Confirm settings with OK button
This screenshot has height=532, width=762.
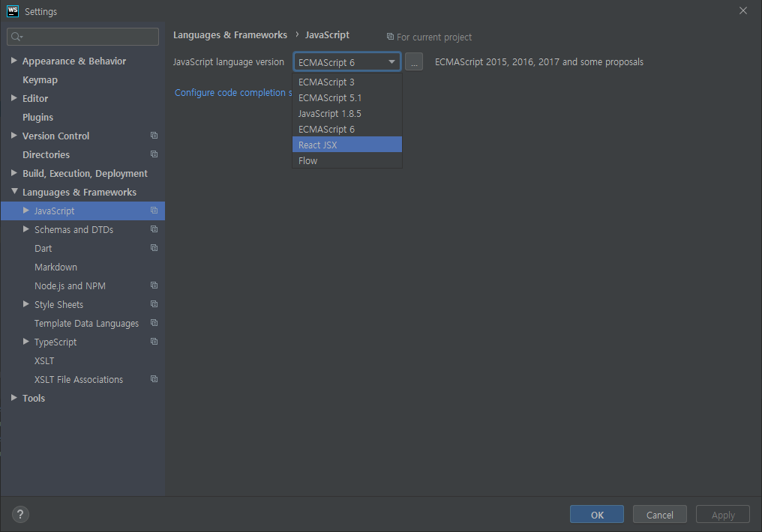pyautogui.click(x=597, y=515)
